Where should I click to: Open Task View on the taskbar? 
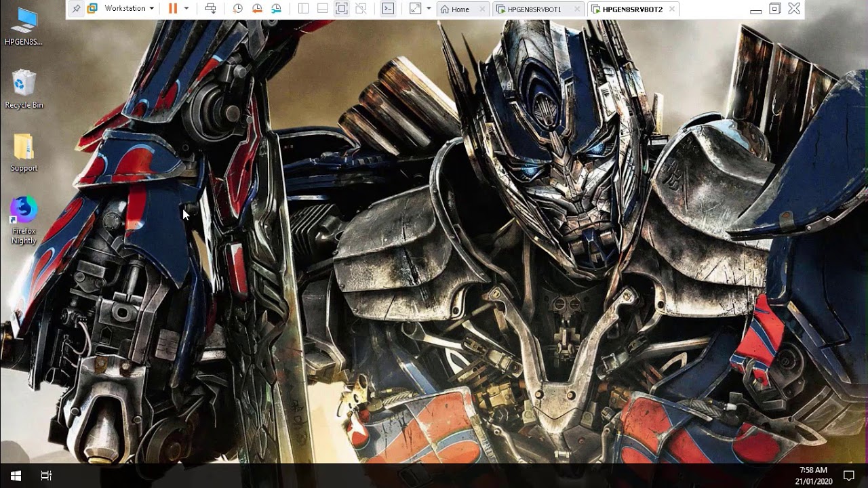click(46, 476)
